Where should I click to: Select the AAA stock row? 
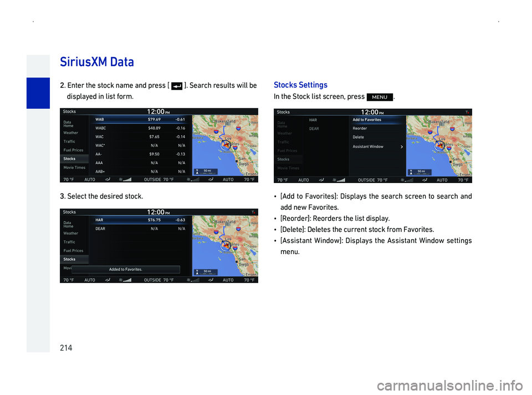pyautogui.click(x=140, y=163)
